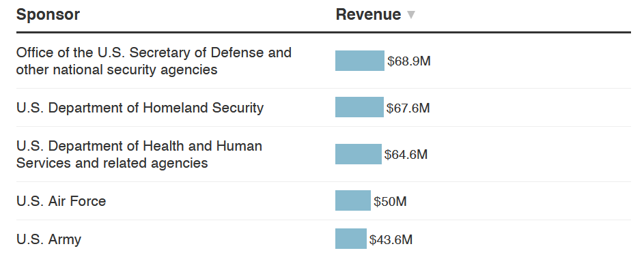Click "Services and related agencies" text line
Viewport: 644px width, 255px height.
tap(112, 163)
